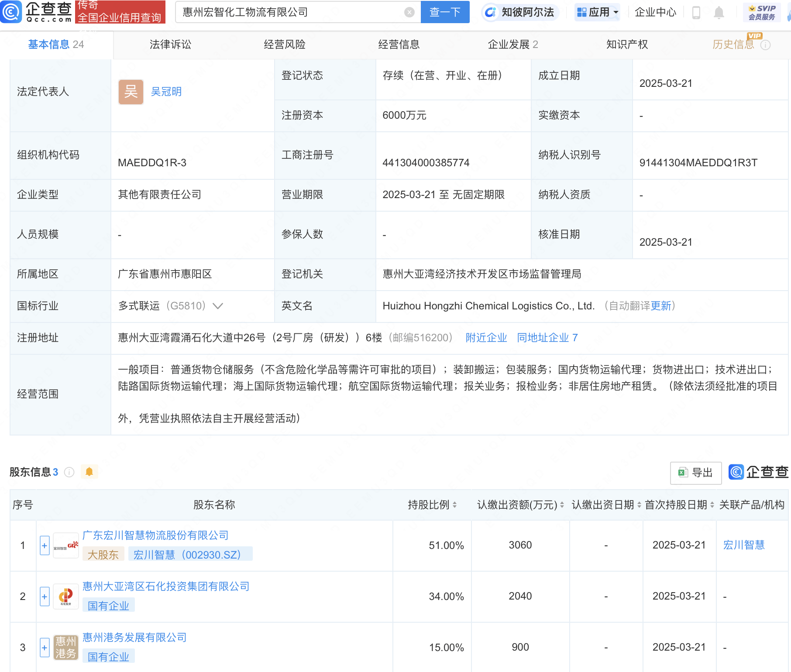791x672 pixels.
Task: Click registered capital 6000万元
Action: [404, 115]
